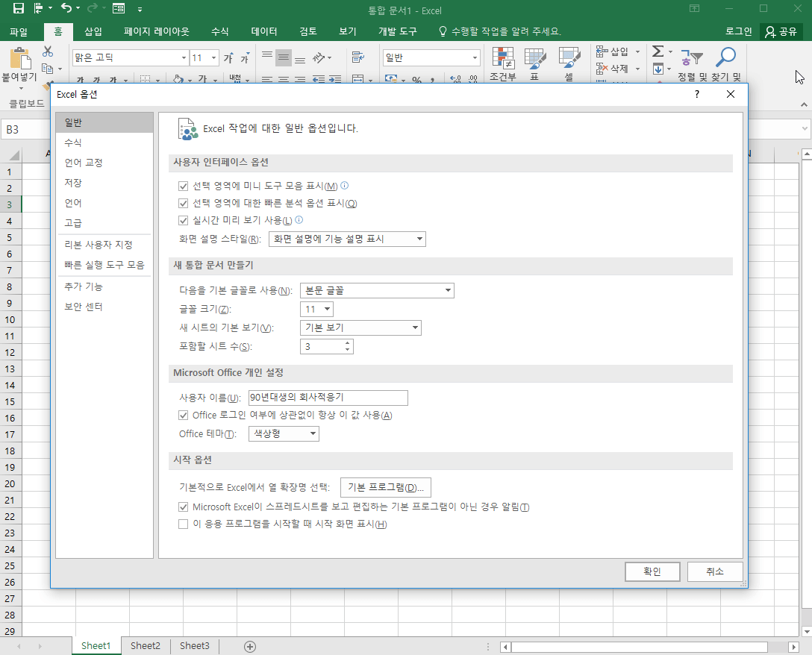
Task: Click the Find and Select magnifier icon
Action: click(x=725, y=57)
